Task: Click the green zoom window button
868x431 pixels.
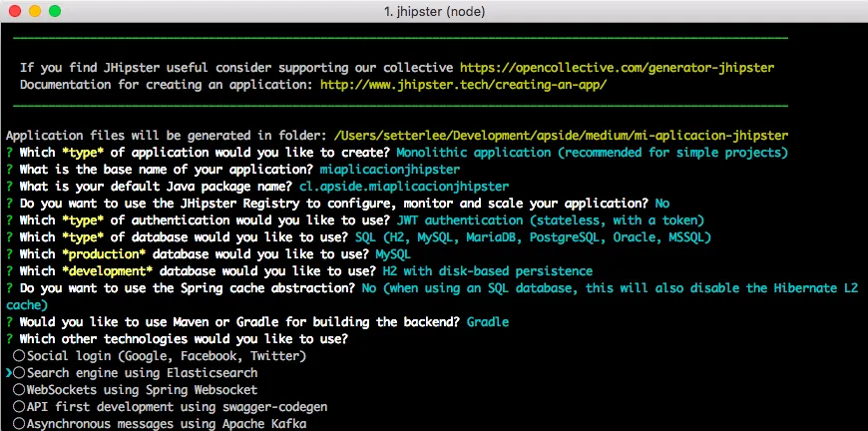Action: point(55,11)
